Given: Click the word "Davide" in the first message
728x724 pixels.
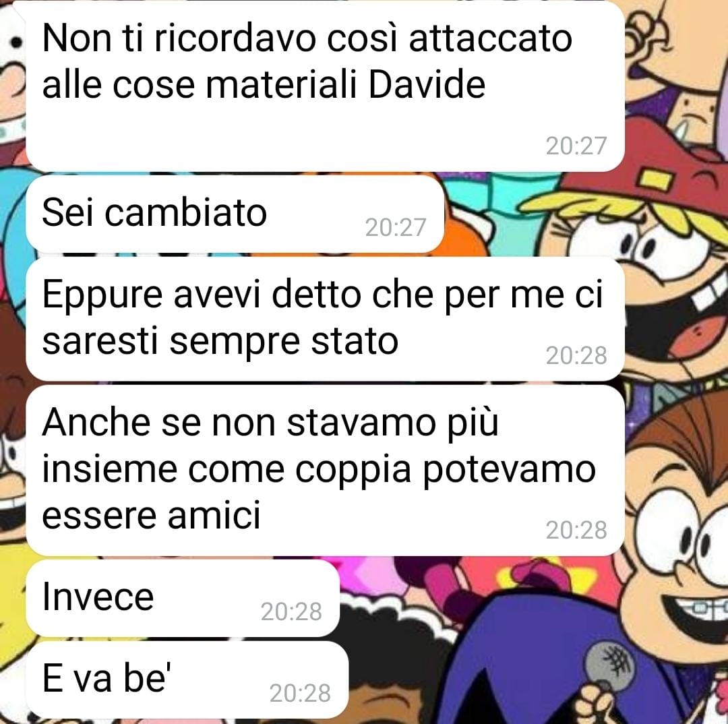Looking at the screenshot, I should point(427,84).
